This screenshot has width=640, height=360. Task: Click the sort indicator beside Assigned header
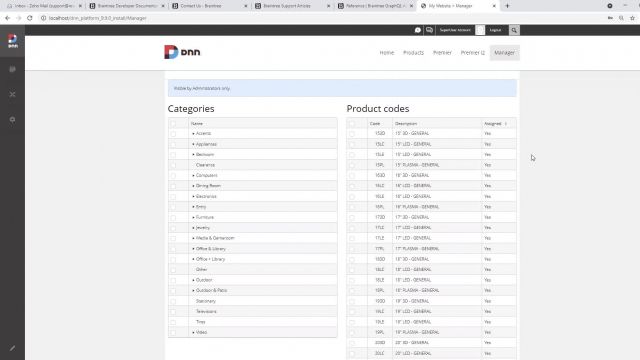[505, 123]
